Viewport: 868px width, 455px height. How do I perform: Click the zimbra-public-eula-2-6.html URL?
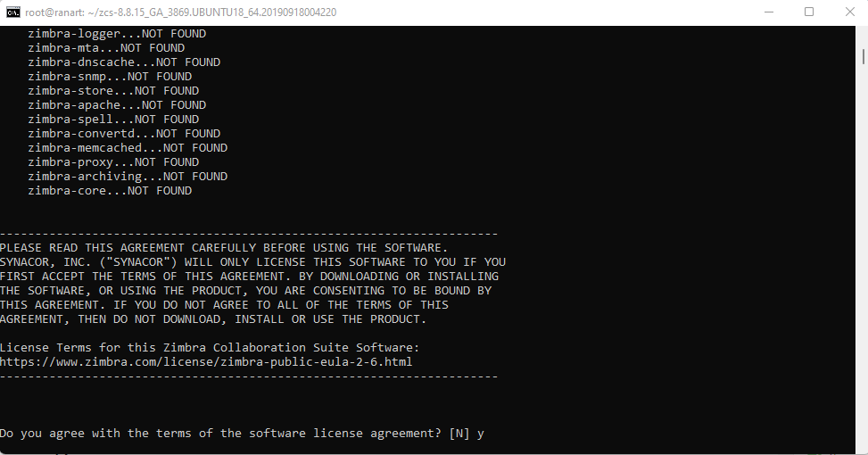[x=206, y=362]
